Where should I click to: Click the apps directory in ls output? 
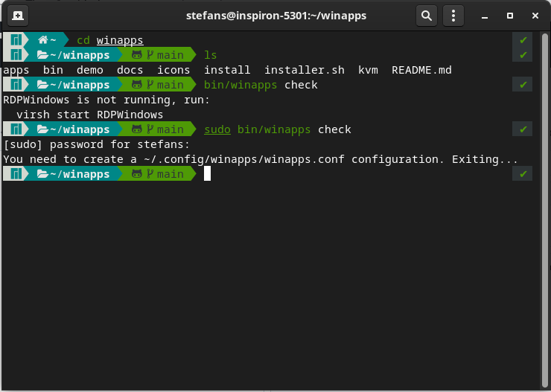pyautogui.click(x=16, y=70)
